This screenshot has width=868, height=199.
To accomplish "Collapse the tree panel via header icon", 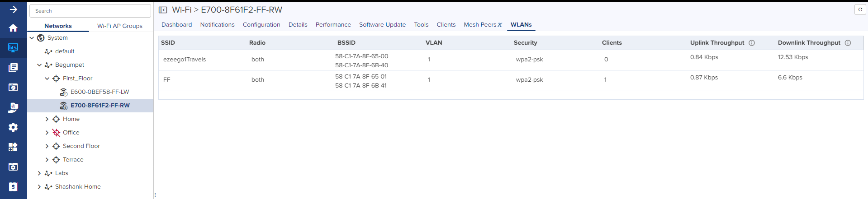I will 163,10.
